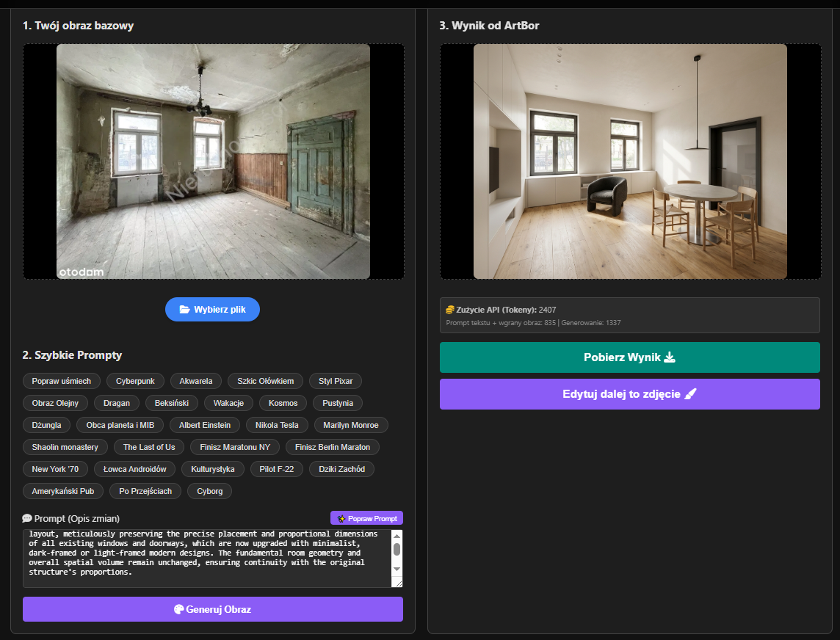
Task: Click the base image room thumbnail
Action: pos(213,161)
